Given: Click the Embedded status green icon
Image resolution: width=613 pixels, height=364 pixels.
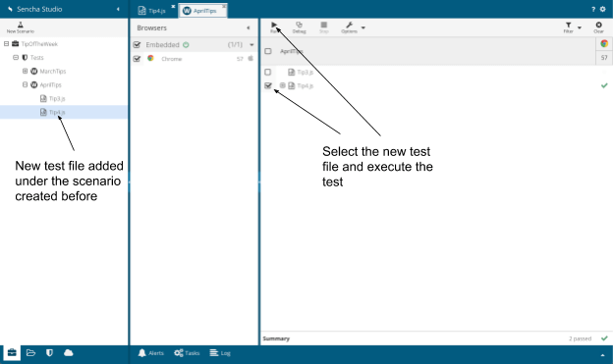Looking at the screenshot, I should tap(186, 45).
